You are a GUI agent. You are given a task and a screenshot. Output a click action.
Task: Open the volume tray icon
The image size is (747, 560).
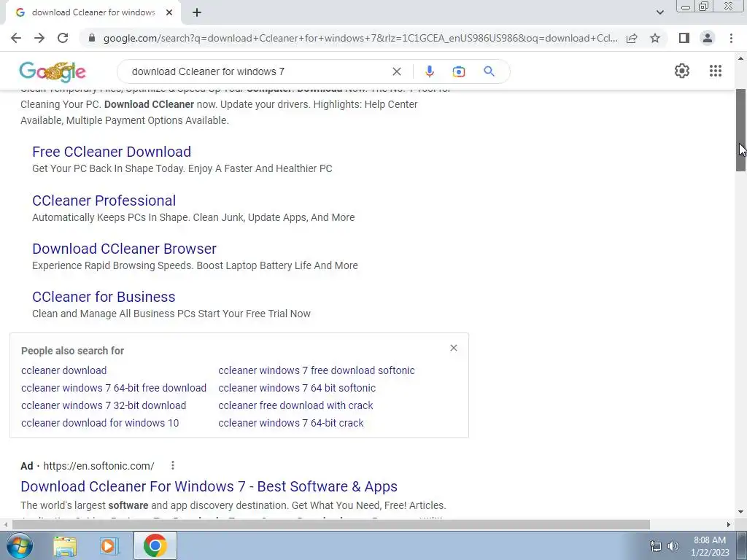(673, 546)
